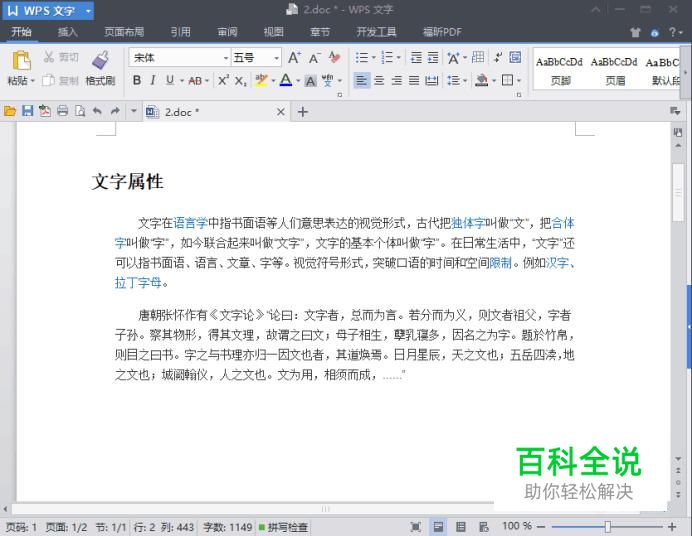
Task: Undo the last action
Action: click(97, 111)
